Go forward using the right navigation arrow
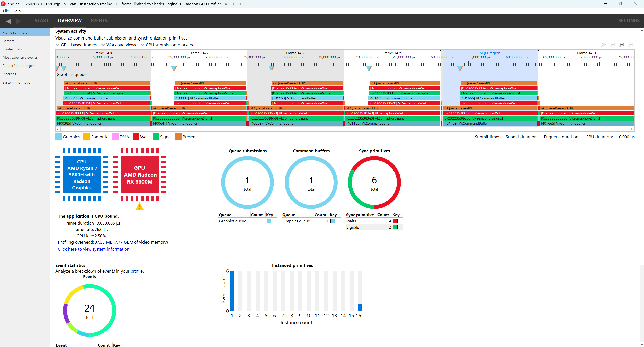Image resolution: width=644 pixels, height=347 pixels. (18, 21)
